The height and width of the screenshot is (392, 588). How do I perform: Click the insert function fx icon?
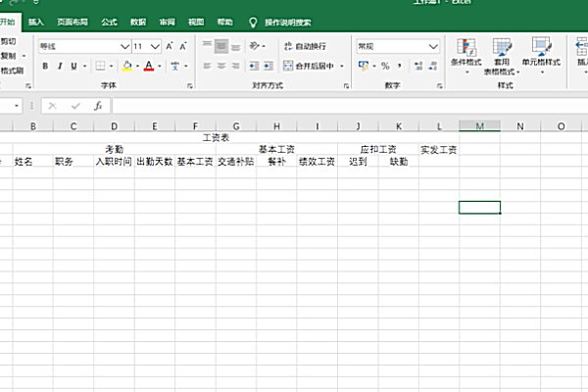(98, 106)
